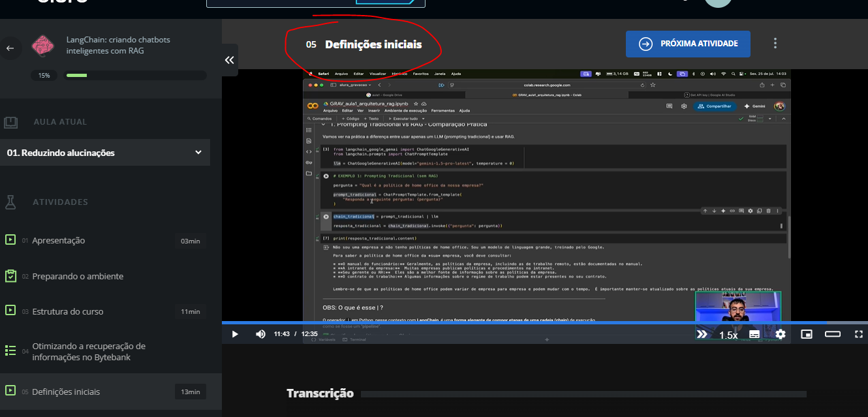Click the ATIVIDADES label

click(60, 202)
